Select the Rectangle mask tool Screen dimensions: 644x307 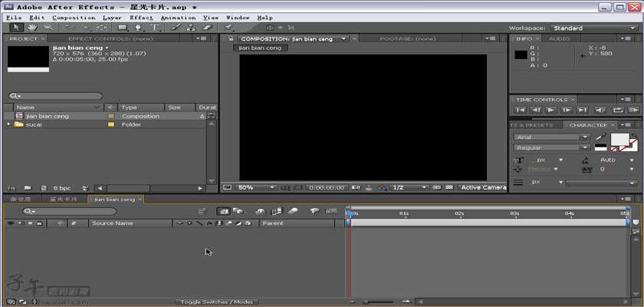[x=123, y=28]
